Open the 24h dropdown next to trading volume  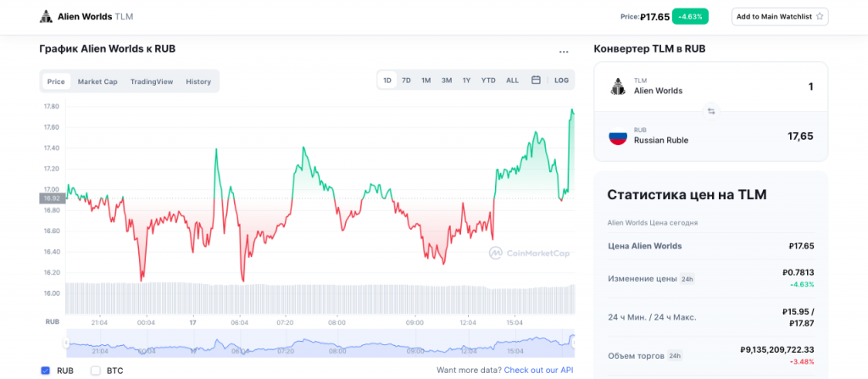coord(675,356)
